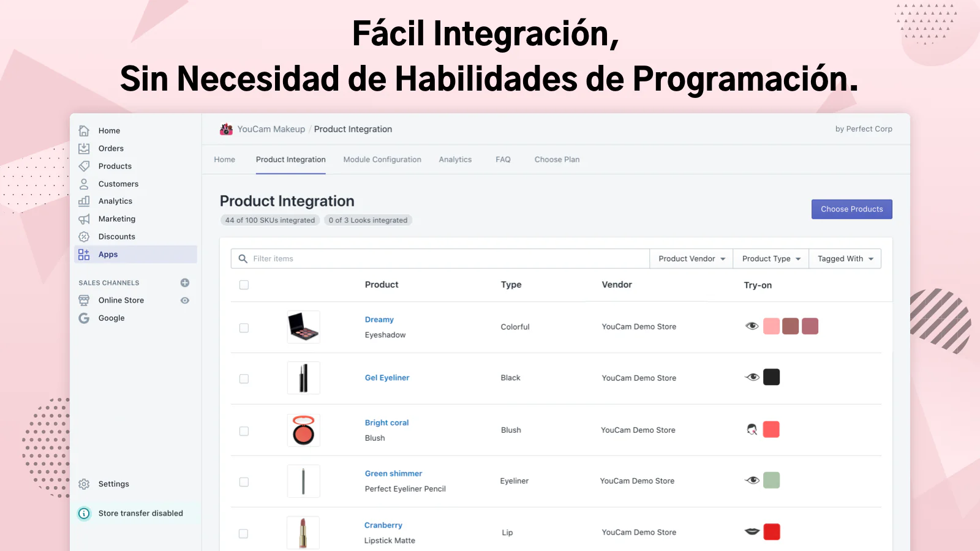This screenshot has width=980, height=551.
Task: Open the Bright coral product link
Action: coord(386,422)
